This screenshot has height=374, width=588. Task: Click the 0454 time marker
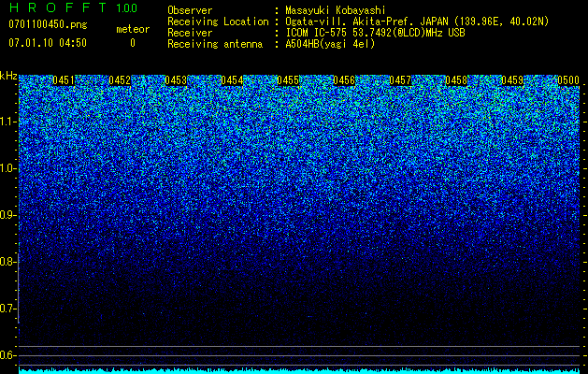click(232, 80)
